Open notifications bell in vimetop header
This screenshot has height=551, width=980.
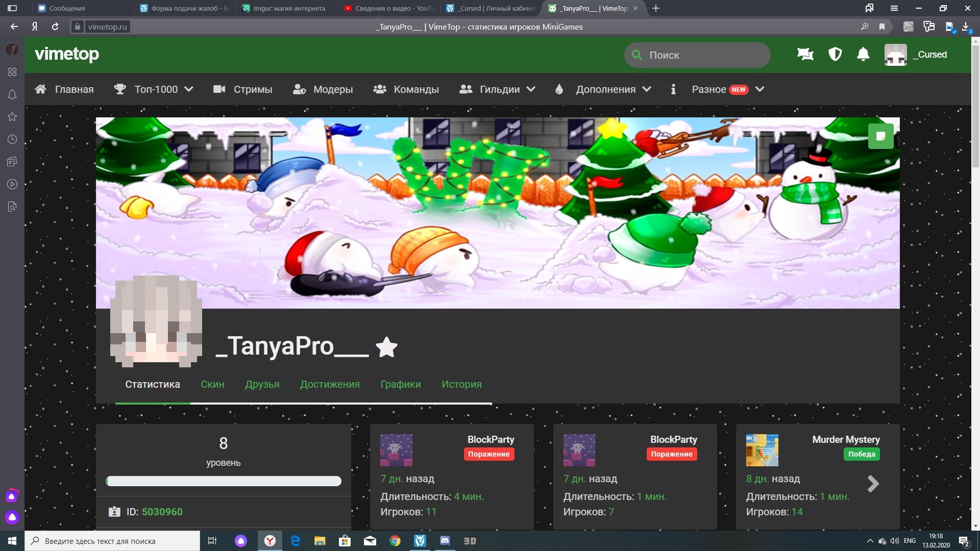[863, 54]
